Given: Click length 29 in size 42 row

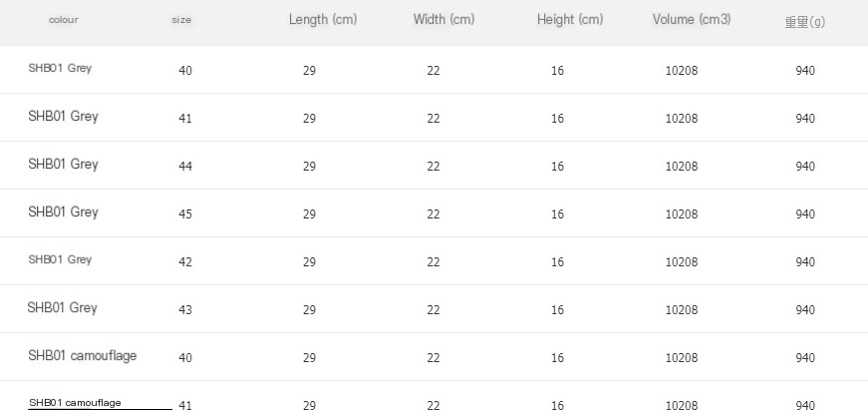Looking at the screenshot, I should (x=310, y=262).
